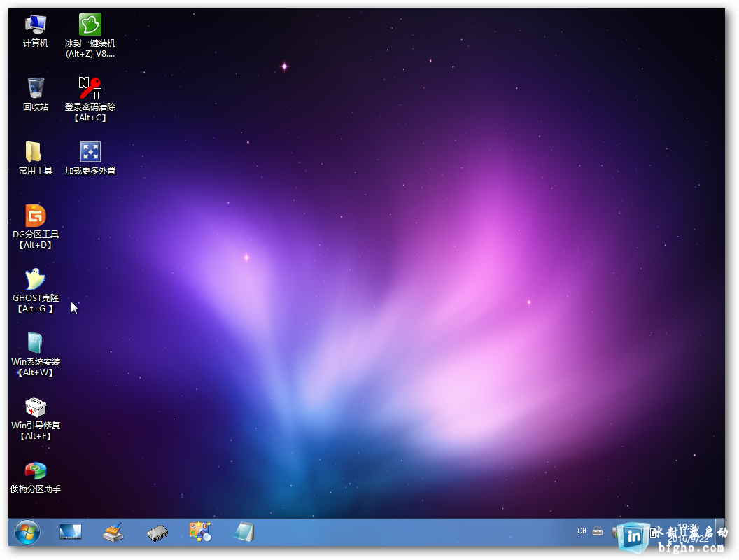The width and height of the screenshot is (739, 560).
Task: Open the picture search taskbar icon
Action: pyautogui.click(x=200, y=532)
